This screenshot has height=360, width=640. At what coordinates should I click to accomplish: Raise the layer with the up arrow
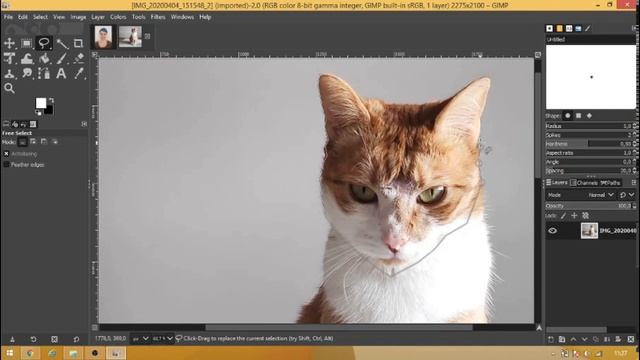pos(573,339)
